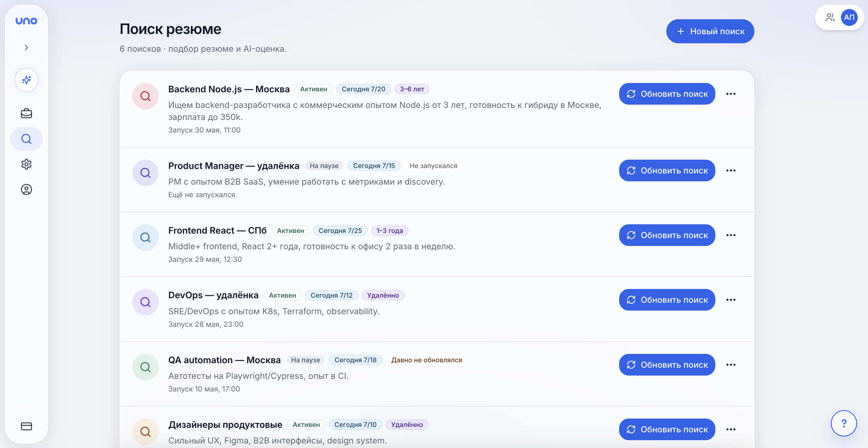Start a new search with Новый поиск

click(710, 31)
